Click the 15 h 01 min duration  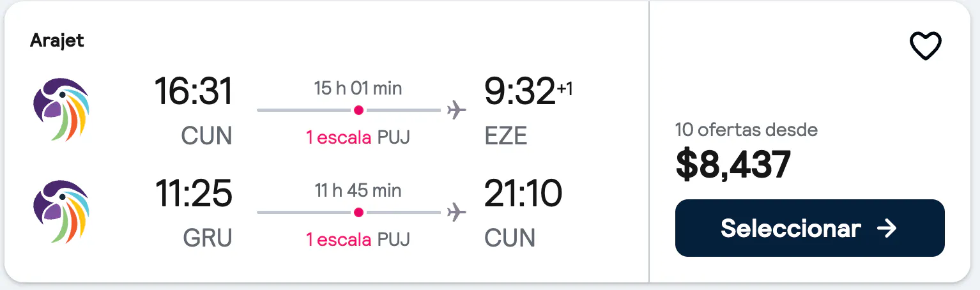click(358, 88)
